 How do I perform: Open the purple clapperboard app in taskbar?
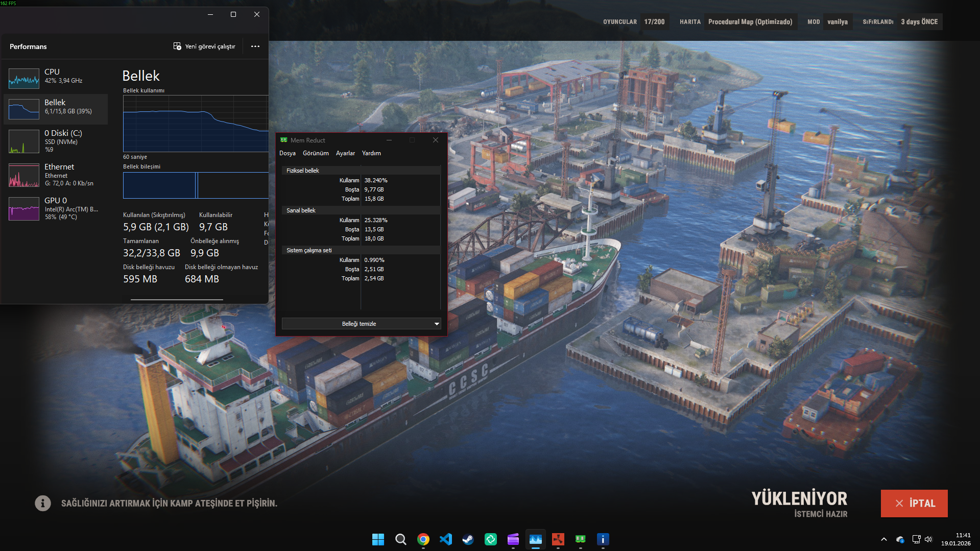pyautogui.click(x=513, y=539)
